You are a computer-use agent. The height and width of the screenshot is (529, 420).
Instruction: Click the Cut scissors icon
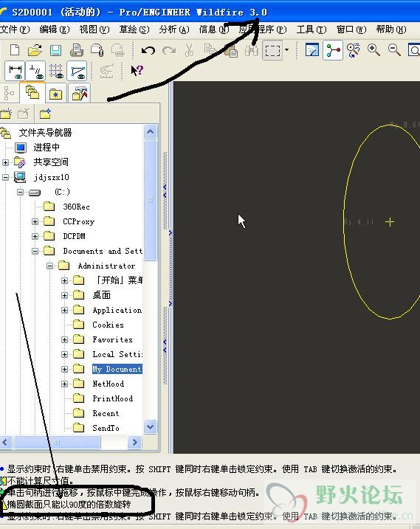pyautogui.click(x=190, y=50)
